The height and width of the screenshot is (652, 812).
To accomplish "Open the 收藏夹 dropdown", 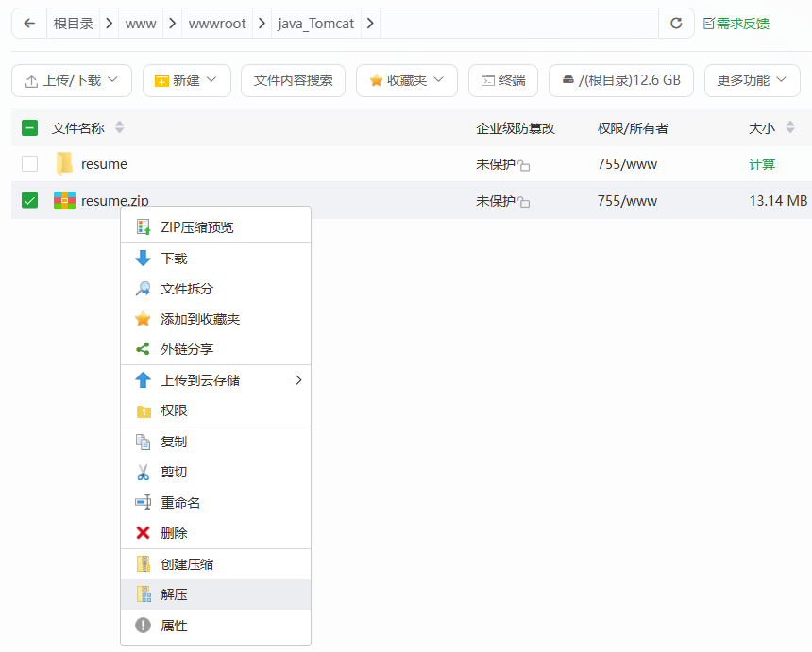I will click(406, 80).
